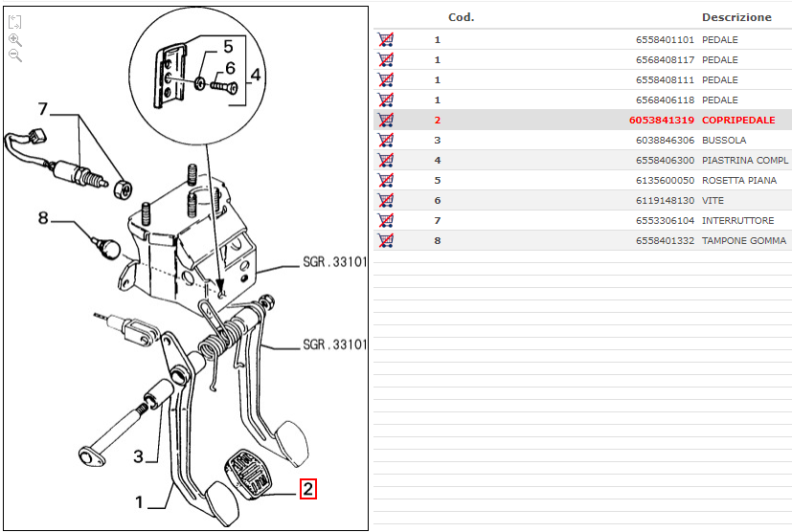Zoom in on the pedal diagram
This screenshot has height=532, width=792.
pos(14,39)
